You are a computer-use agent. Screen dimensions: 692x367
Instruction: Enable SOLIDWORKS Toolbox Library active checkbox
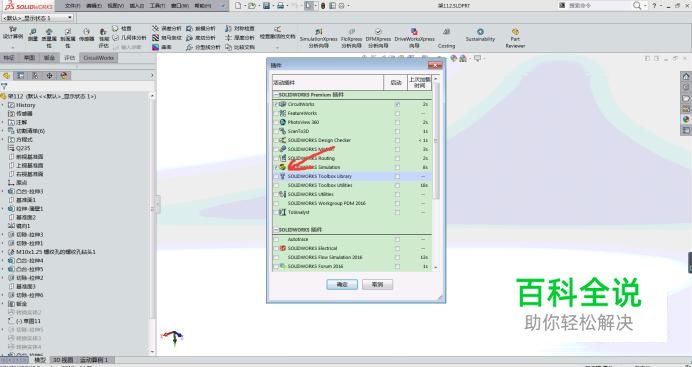point(276,176)
